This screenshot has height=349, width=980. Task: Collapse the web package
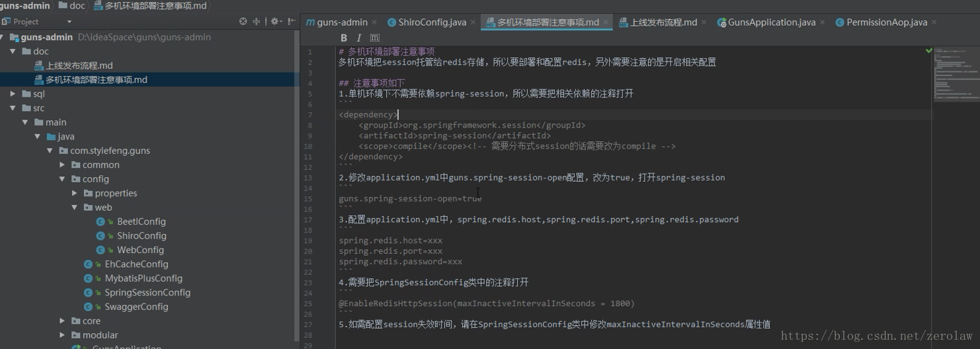point(75,208)
